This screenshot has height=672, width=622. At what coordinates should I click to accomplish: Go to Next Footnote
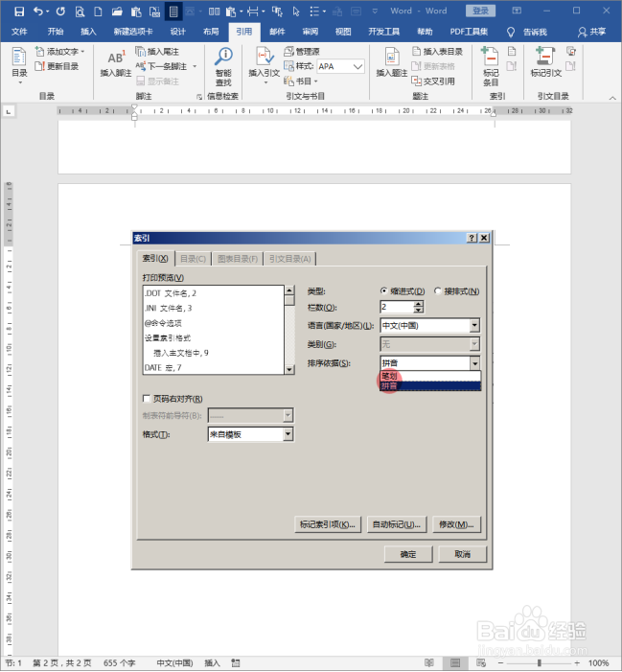(x=162, y=66)
